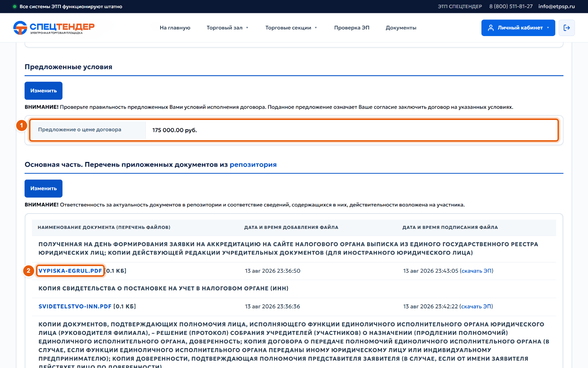Open the репозитория link
The height and width of the screenshot is (368, 588).
point(253,164)
